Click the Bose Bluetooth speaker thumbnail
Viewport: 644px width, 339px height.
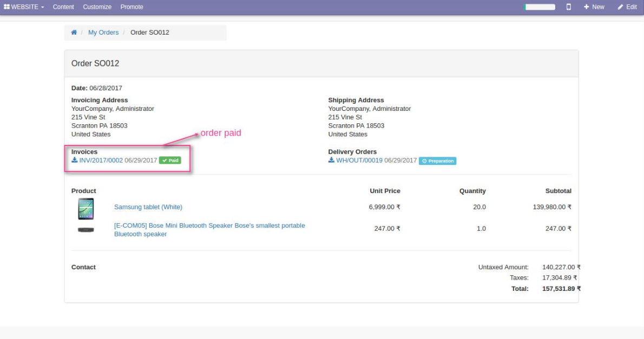(x=86, y=230)
